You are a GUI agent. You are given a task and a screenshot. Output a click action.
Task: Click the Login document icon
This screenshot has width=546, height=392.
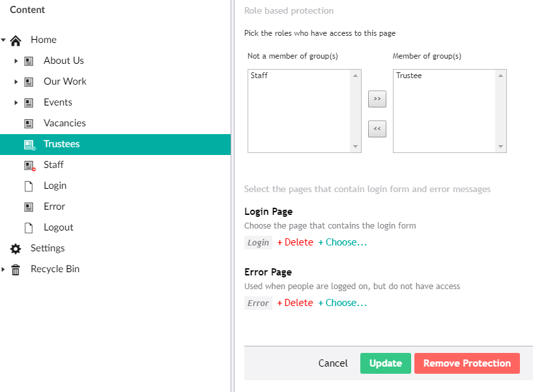[x=29, y=186]
